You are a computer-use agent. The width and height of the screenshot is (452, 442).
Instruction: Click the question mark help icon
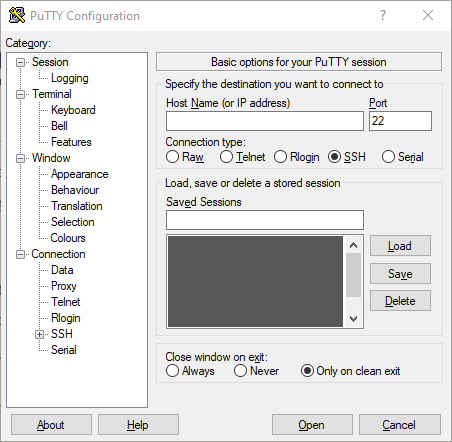383,15
